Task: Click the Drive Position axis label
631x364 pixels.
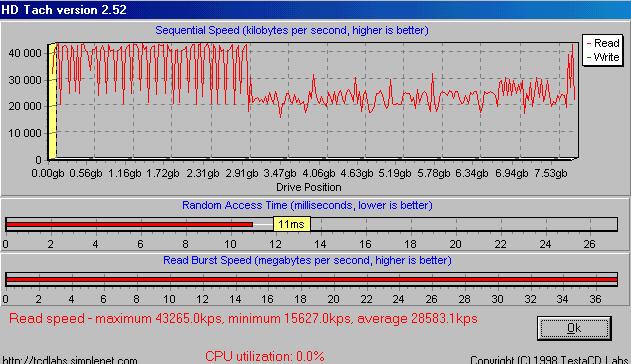Action: (309, 187)
